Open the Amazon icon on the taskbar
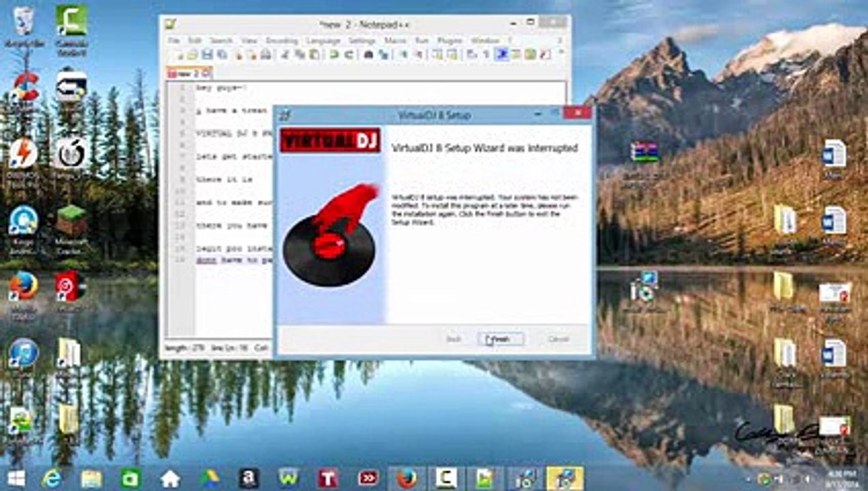The width and height of the screenshot is (868, 491). (248, 478)
